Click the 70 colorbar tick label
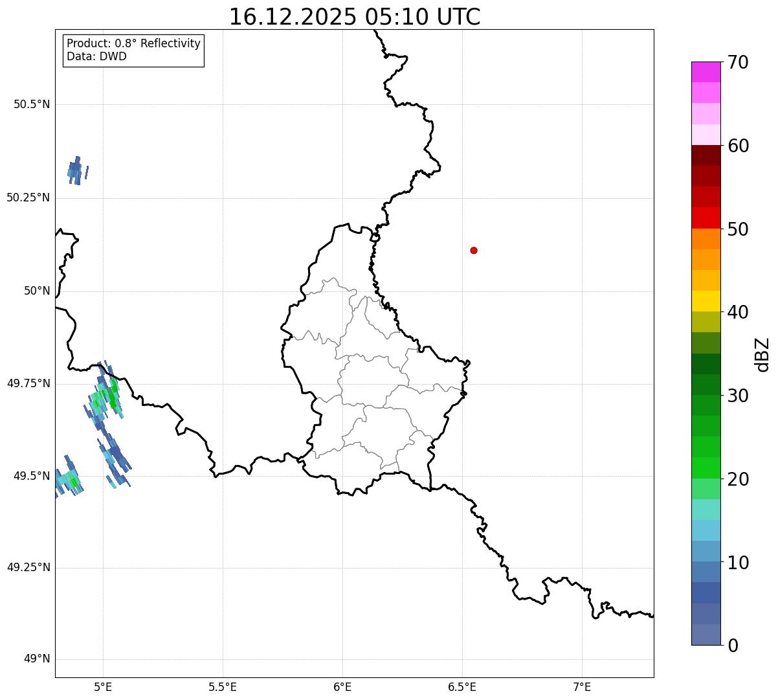The height and width of the screenshot is (700, 778). 738,62
